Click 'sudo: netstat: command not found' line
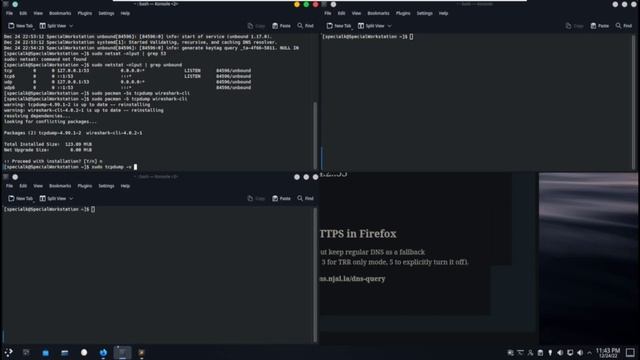The width and height of the screenshot is (640, 360). click(45, 59)
